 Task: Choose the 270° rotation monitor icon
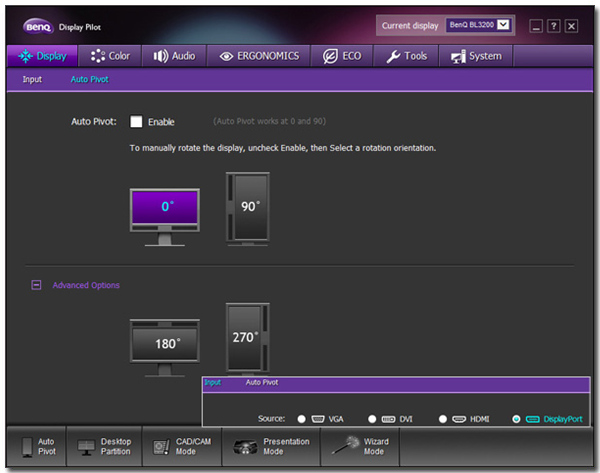tap(247, 336)
